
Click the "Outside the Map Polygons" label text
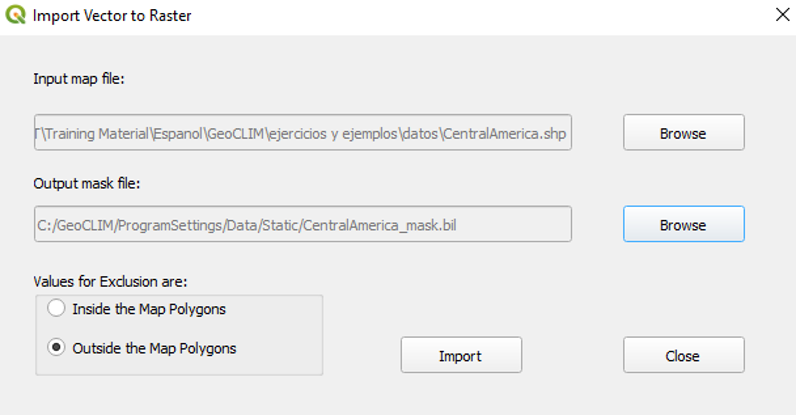[154, 348]
